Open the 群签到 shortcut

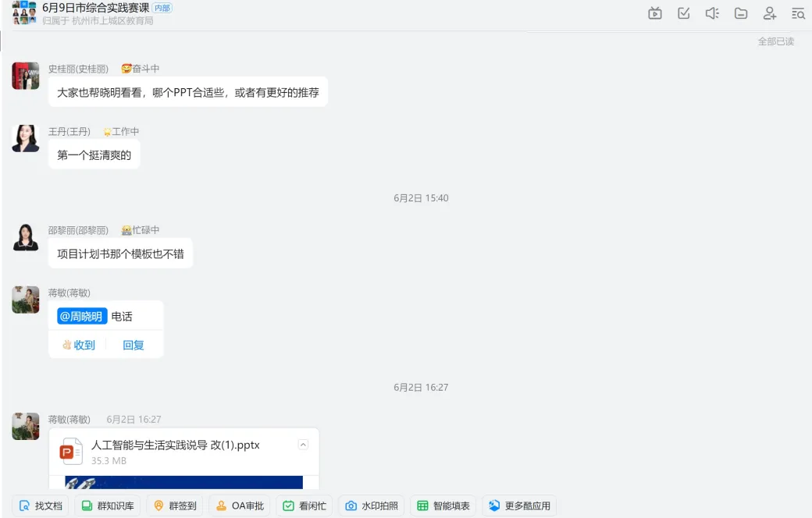175,506
